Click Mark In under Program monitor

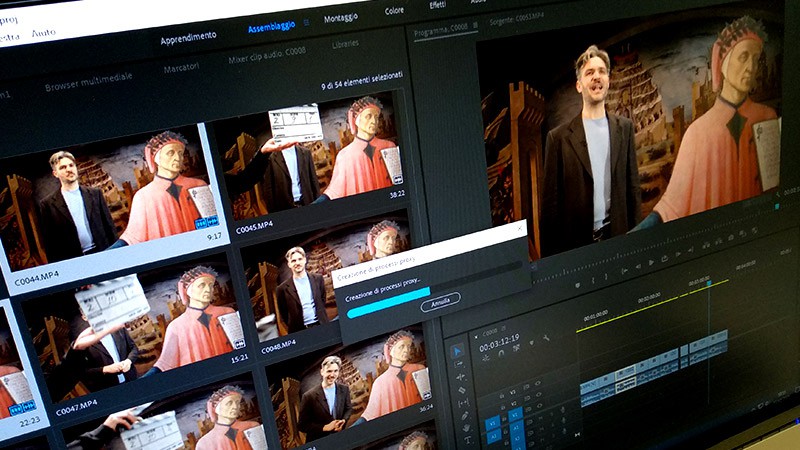click(x=593, y=280)
